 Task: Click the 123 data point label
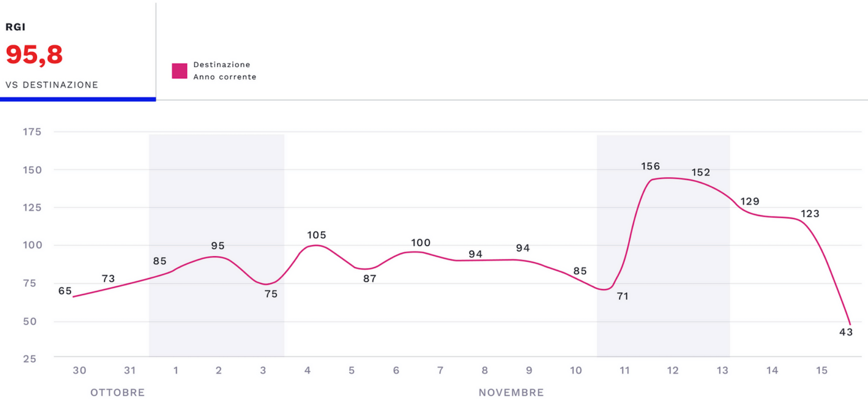tap(810, 214)
